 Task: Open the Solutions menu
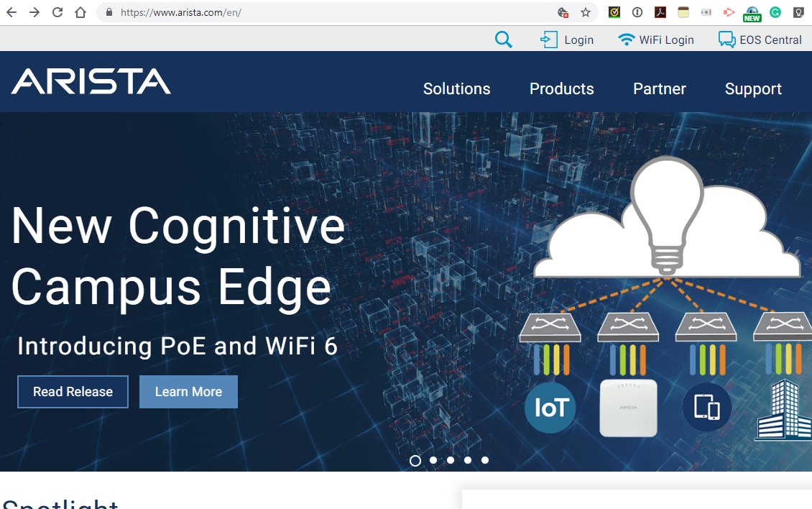pos(457,88)
